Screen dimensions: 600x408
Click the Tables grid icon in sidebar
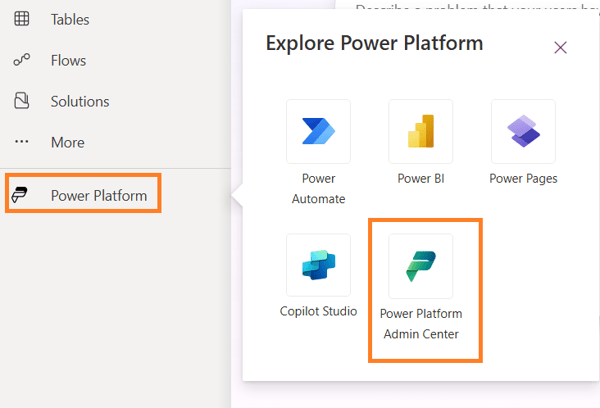pyautogui.click(x=21, y=19)
